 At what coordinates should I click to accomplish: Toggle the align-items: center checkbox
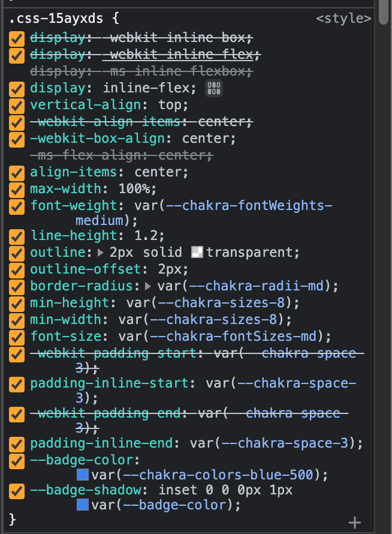[x=16, y=172]
